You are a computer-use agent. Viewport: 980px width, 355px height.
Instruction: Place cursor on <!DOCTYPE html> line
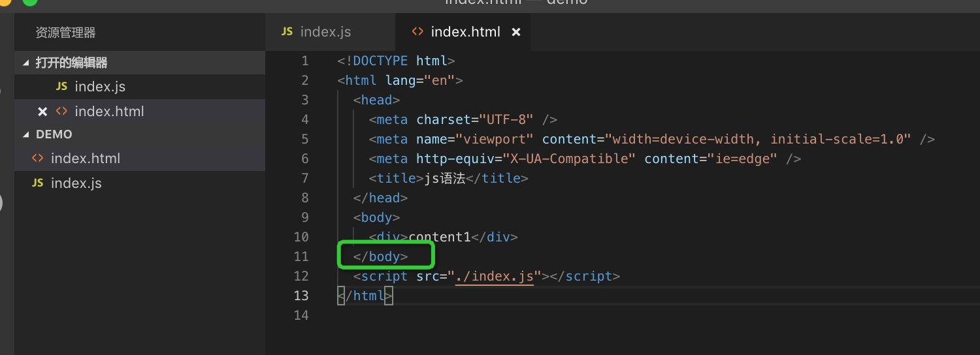point(396,61)
